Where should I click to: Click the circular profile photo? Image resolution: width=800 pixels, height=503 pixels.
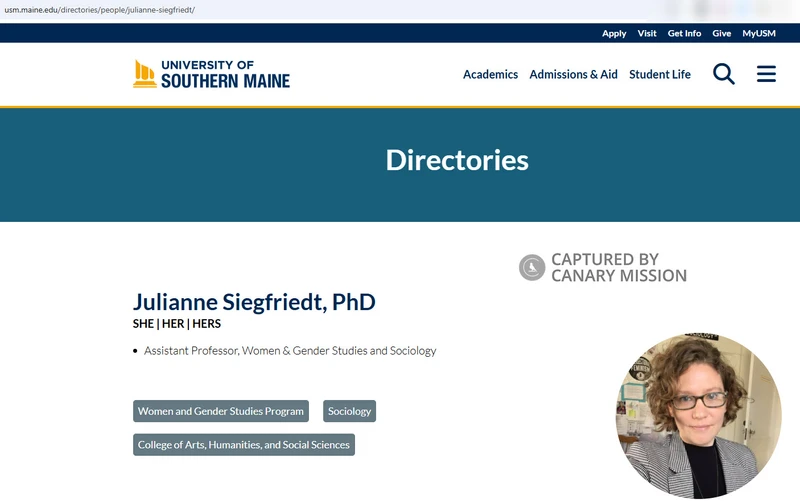tap(698, 415)
